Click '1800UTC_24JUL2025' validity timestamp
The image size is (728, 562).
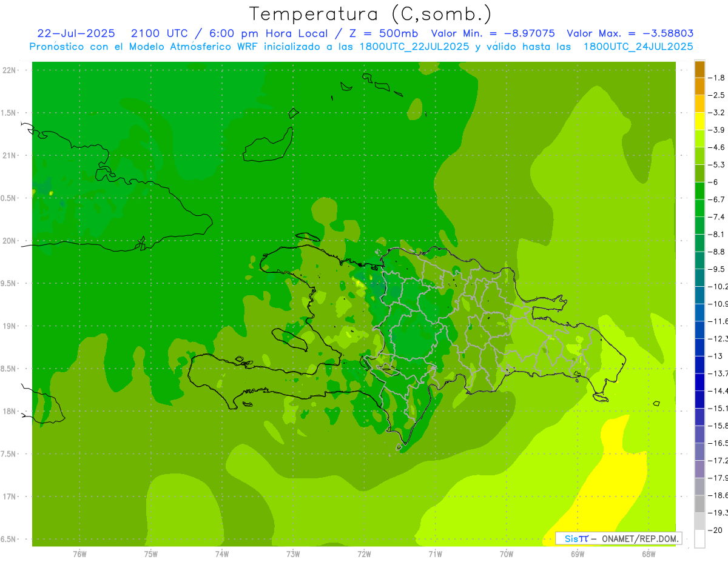coord(638,47)
